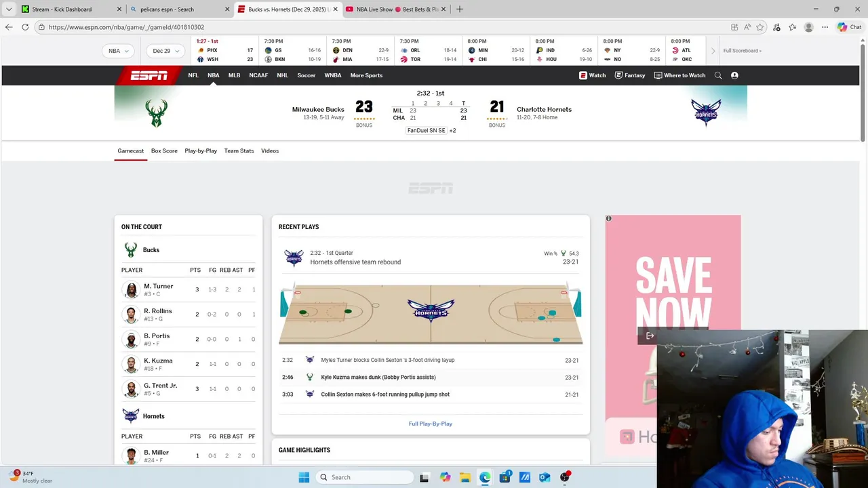Click the Charlotte Hornets logo in the game header

coord(706,113)
